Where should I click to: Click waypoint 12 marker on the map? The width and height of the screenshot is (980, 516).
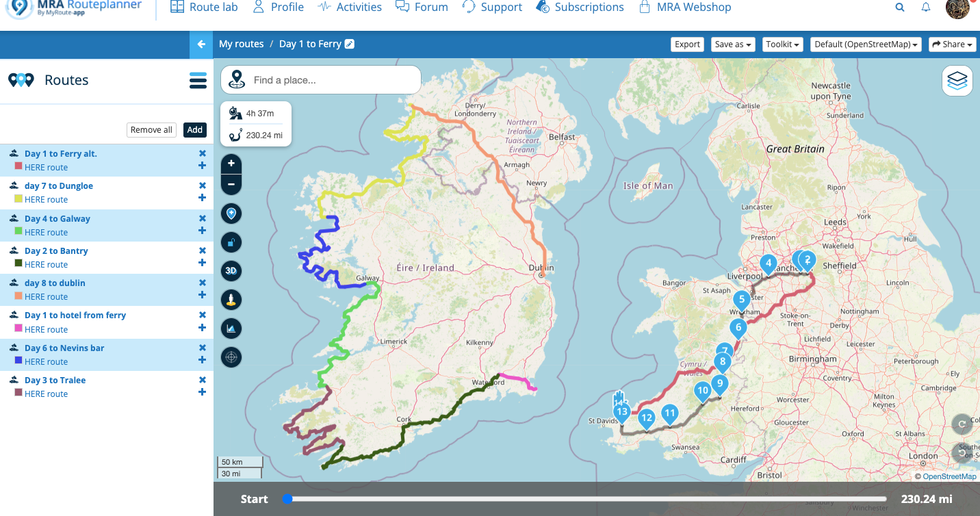647,418
